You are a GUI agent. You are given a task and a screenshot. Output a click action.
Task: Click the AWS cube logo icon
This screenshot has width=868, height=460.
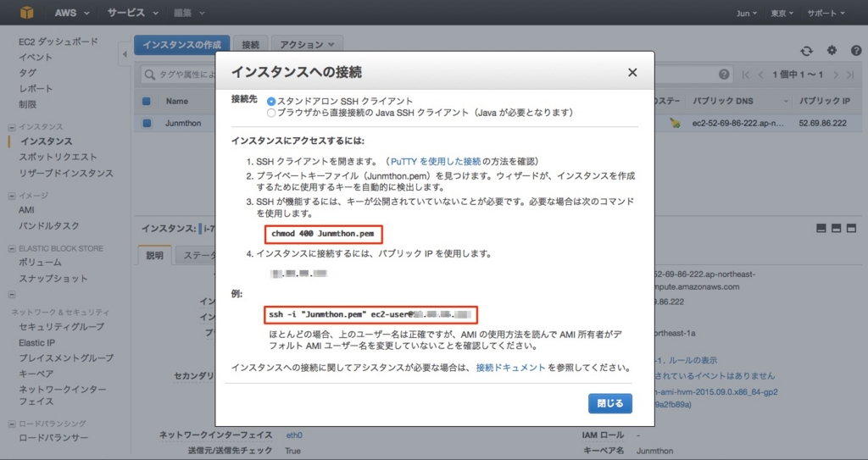click(x=26, y=12)
